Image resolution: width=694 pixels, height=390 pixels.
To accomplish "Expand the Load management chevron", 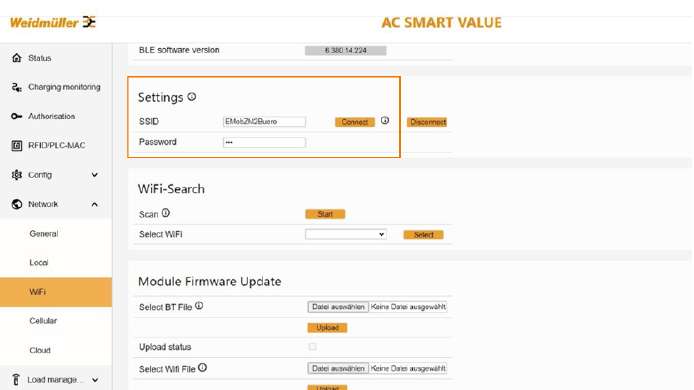I will point(95,380).
